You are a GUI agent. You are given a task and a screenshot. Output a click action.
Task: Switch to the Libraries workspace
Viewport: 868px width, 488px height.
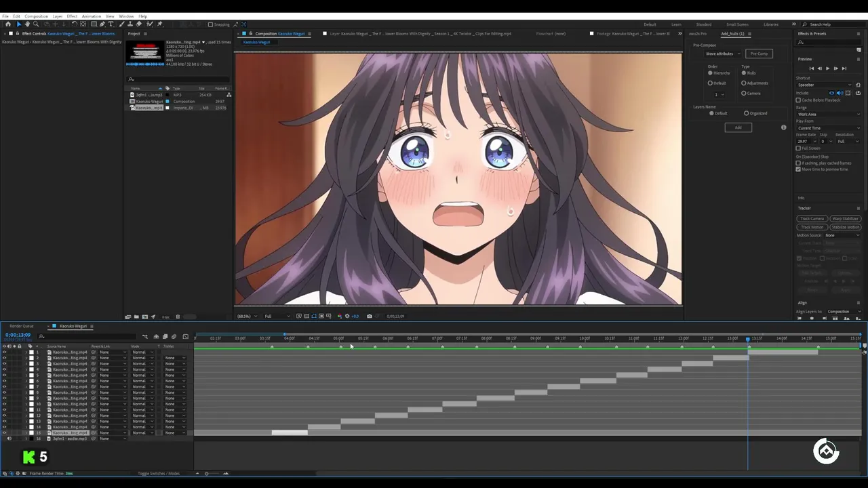pos(771,24)
